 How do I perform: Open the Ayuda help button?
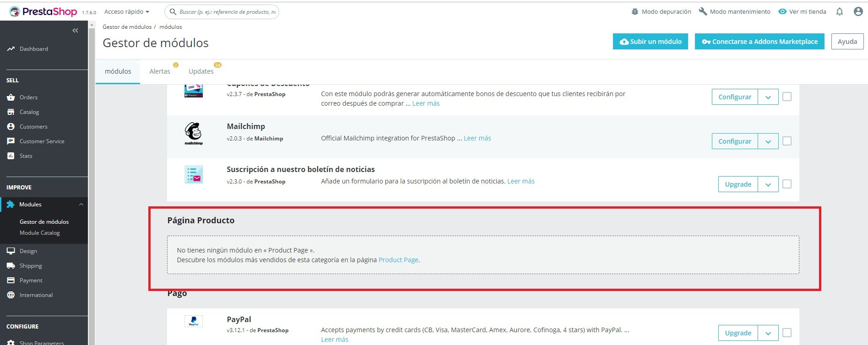coord(847,42)
